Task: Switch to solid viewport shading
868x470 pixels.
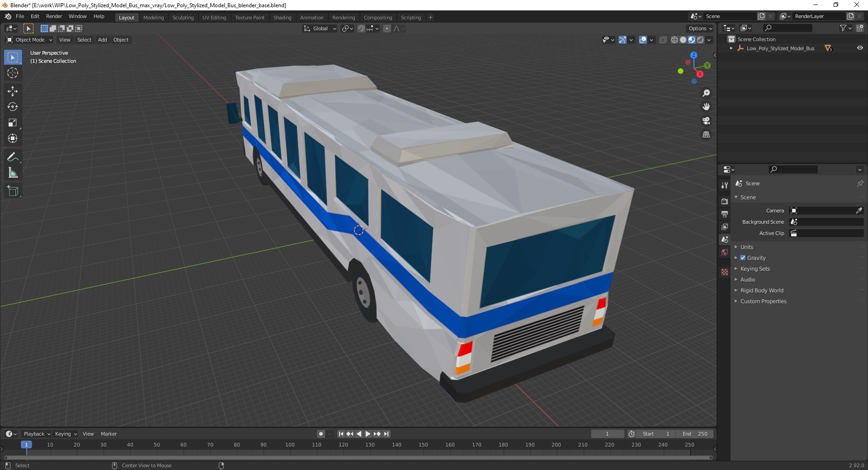Action: [683, 40]
